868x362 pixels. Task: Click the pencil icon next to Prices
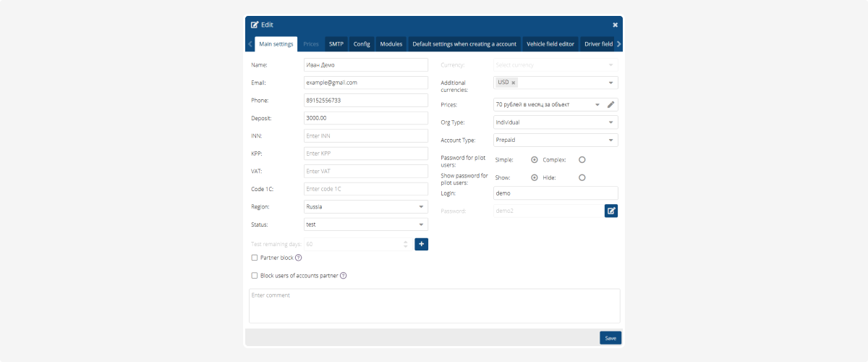[x=610, y=104]
